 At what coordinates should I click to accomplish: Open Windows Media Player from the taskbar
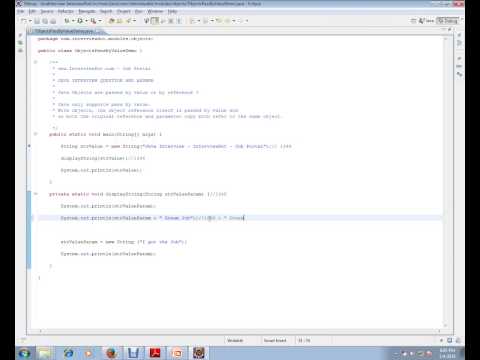[89, 353]
